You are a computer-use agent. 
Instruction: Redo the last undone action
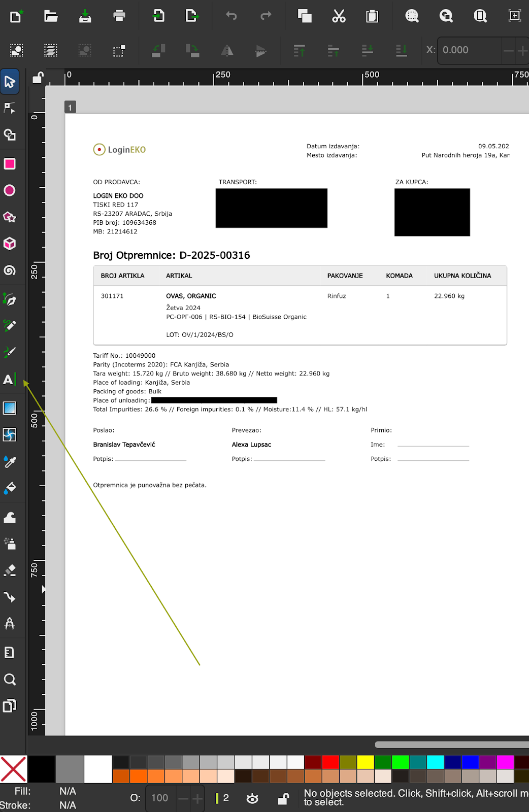click(266, 16)
